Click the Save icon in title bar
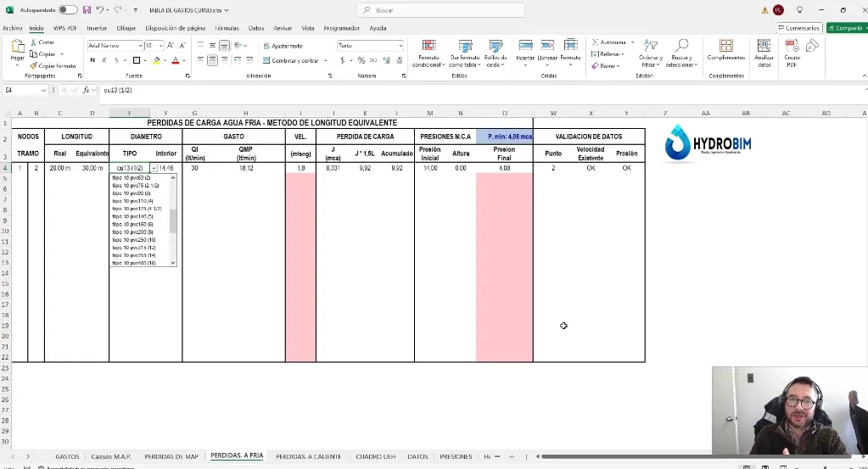 click(x=87, y=10)
